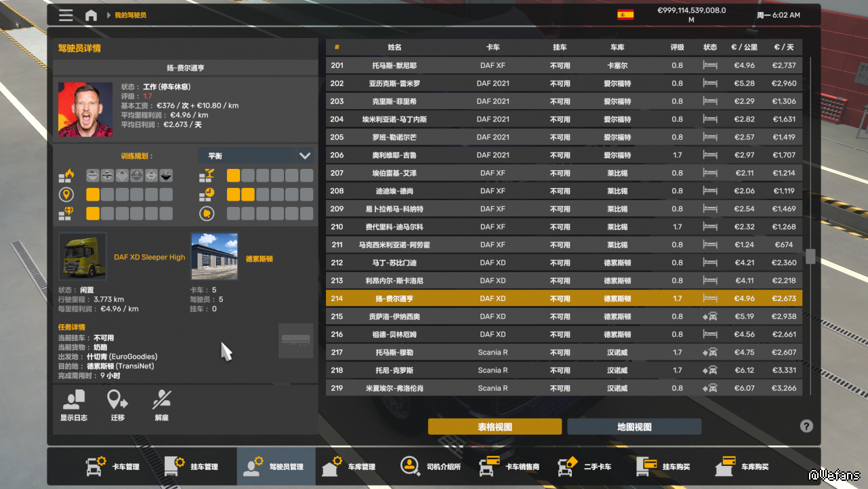This screenshot has height=489, width=868.
Task: Click the yellow DAF truck thumbnail
Action: coord(83,256)
